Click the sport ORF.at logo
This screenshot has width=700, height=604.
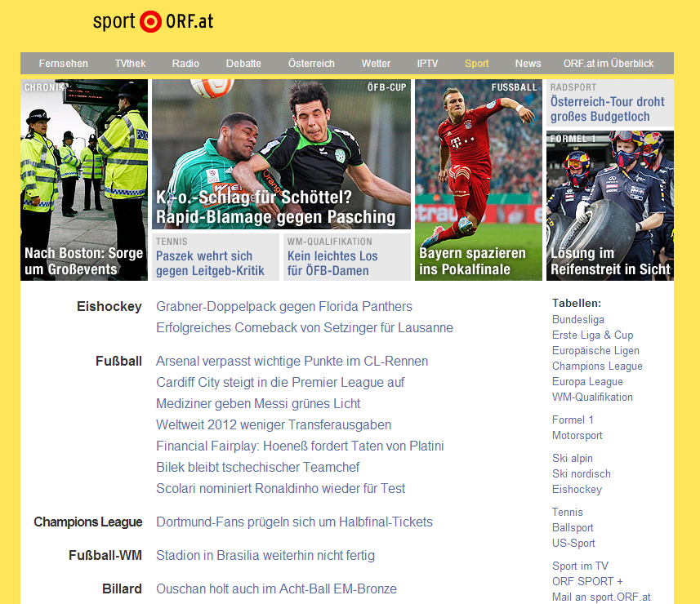click(153, 21)
